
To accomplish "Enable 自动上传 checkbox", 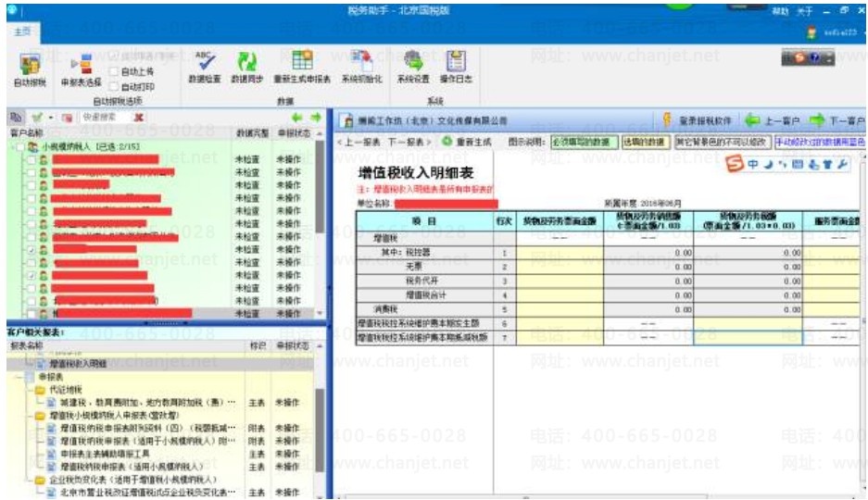I will [114, 71].
